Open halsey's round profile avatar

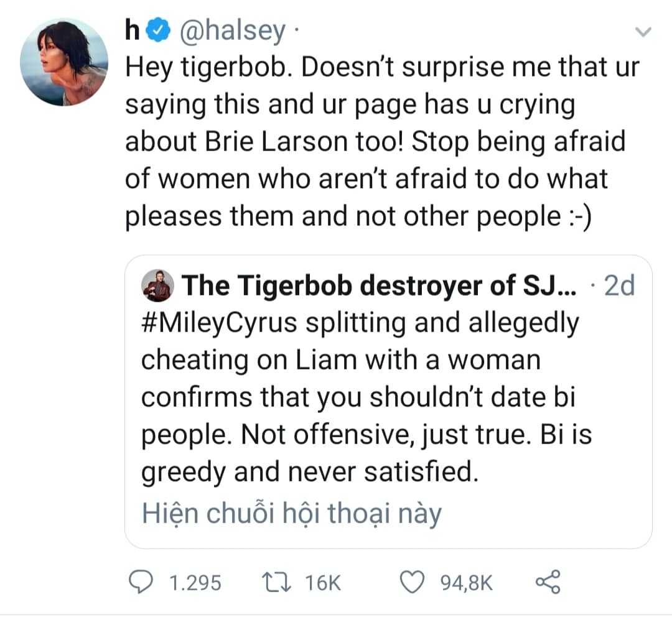tap(63, 62)
